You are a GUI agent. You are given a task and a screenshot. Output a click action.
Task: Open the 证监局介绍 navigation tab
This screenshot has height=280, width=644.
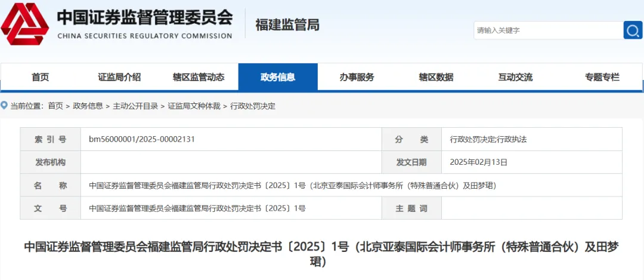coord(119,77)
